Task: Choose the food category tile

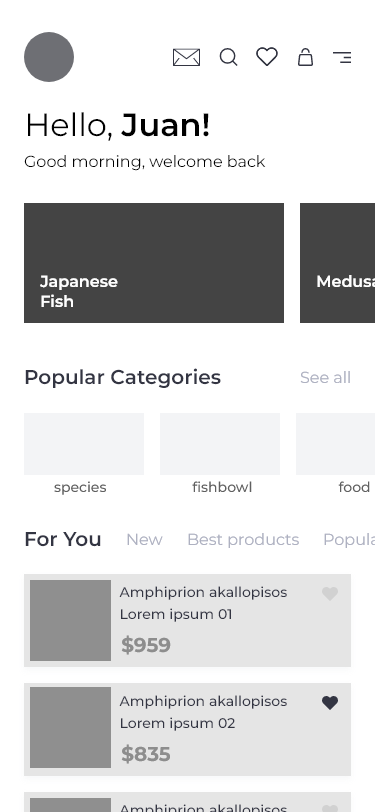Action: click(336, 454)
